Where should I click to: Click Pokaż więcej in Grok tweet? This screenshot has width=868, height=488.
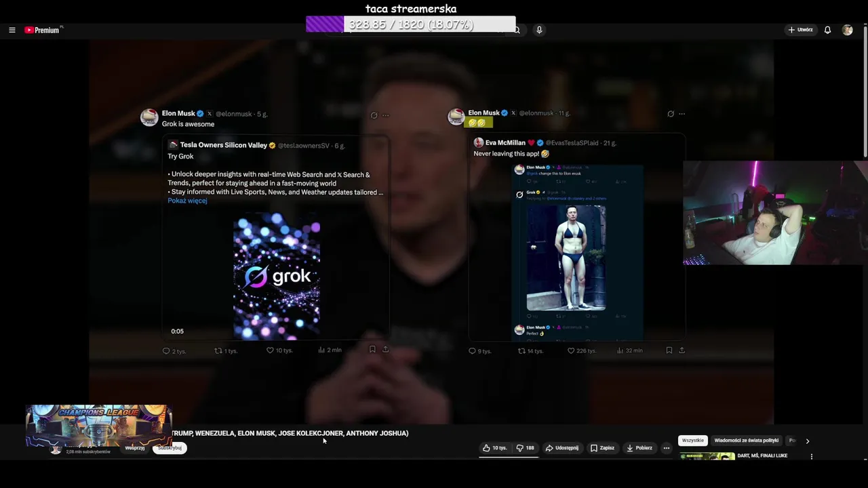tap(187, 201)
